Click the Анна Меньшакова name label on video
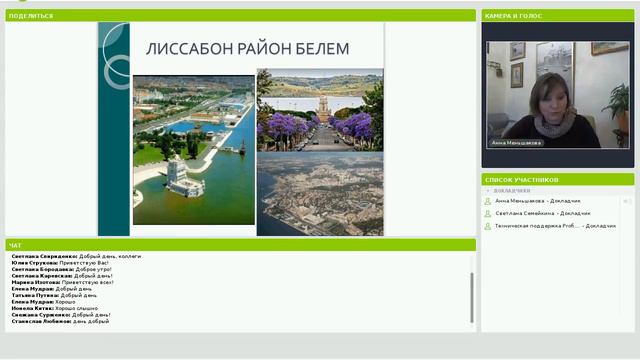Image resolution: width=640 pixels, height=360 pixels. point(516,143)
